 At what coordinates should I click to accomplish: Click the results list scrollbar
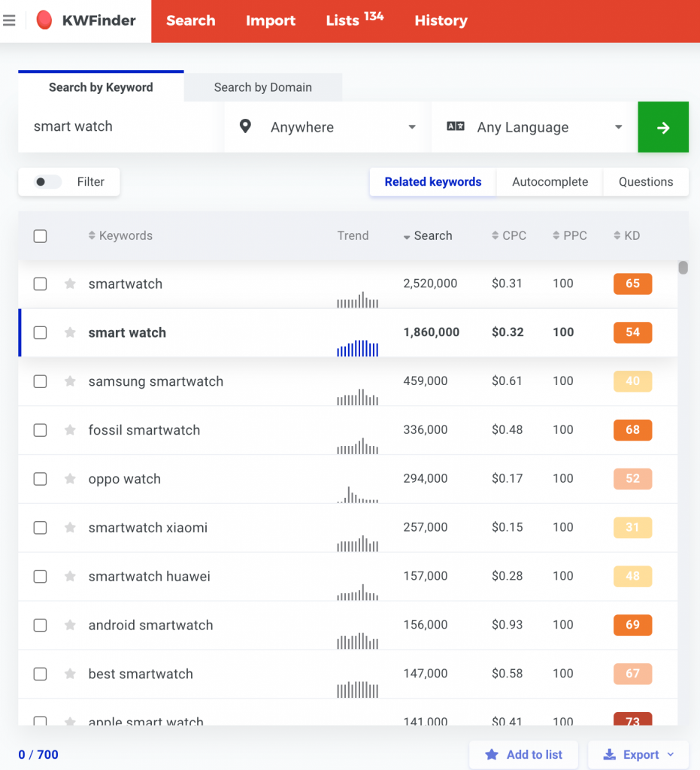click(x=683, y=268)
